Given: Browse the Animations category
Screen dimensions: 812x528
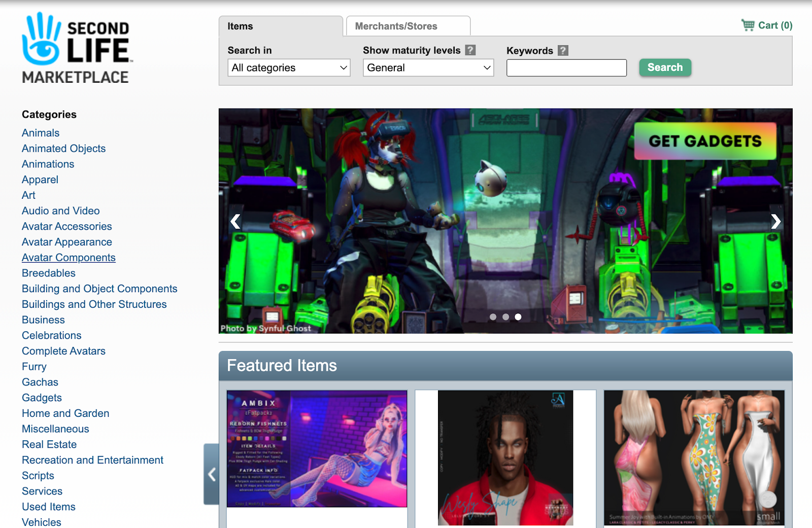Looking at the screenshot, I should (x=48, y=164).
